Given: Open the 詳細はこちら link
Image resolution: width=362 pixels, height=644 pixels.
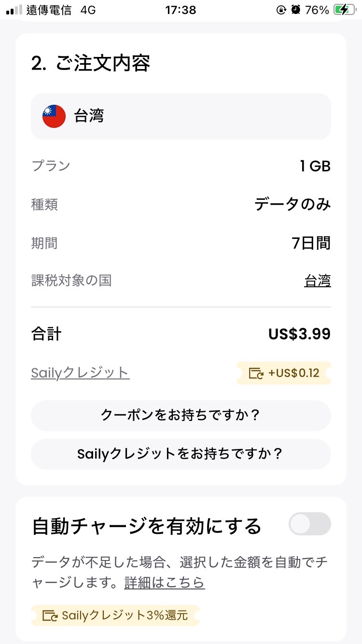Looking at the screenshot, I should coord(164,583).
